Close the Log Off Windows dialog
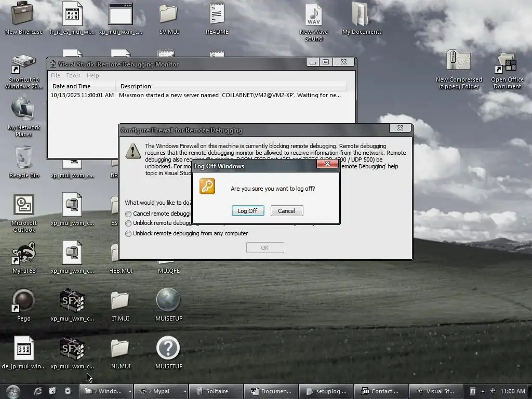The height and width of the screenshot is (399, 532). (327, 164)
